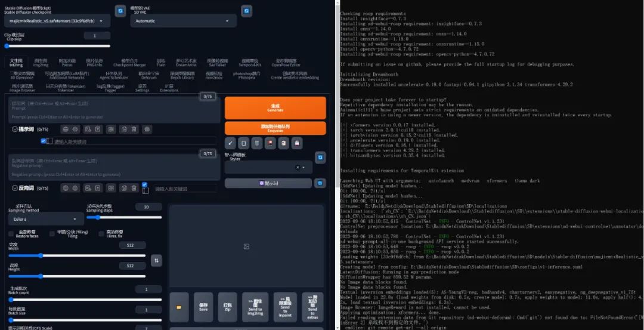Click the Save button below preview
Image resolution: width=644 pixels, height=330 pixels.
pyautogui.click(x=203, y=307)
